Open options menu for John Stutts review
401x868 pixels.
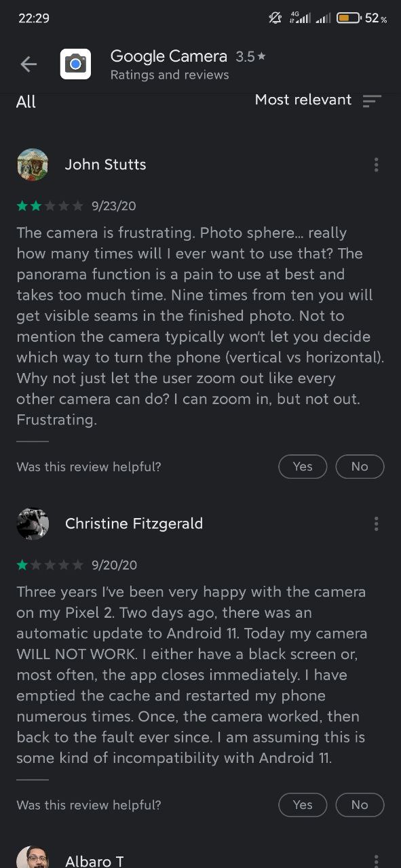[376, 165]
